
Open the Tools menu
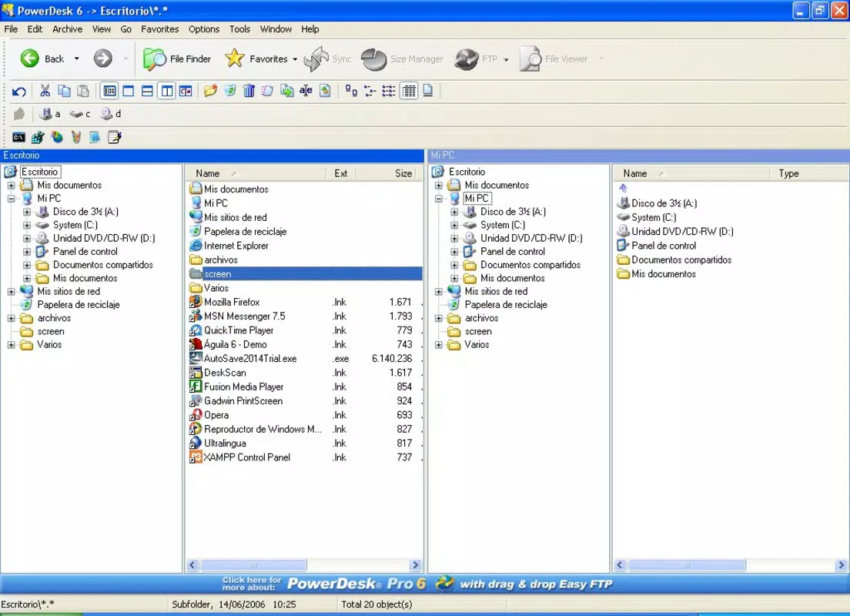[239, 29]
